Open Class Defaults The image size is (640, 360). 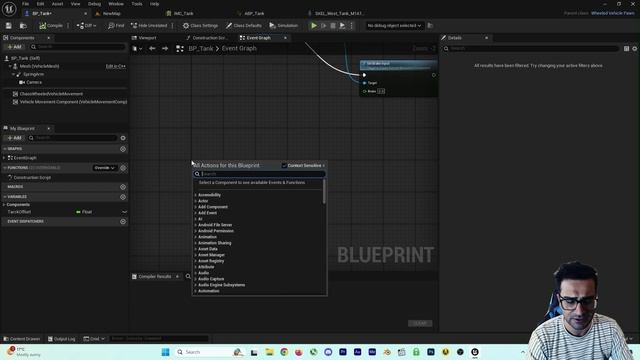point(244,26)
